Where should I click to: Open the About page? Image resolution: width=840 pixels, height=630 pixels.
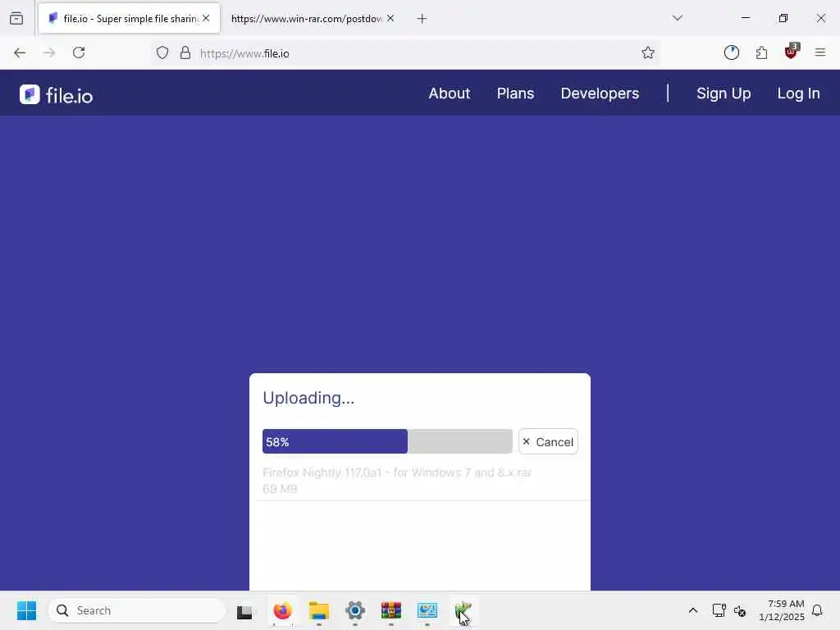(x=449, y=94)
